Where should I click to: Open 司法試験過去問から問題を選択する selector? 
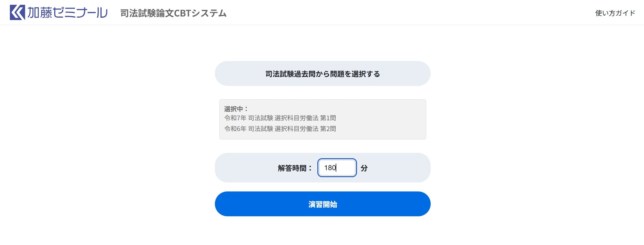[322, 74]
